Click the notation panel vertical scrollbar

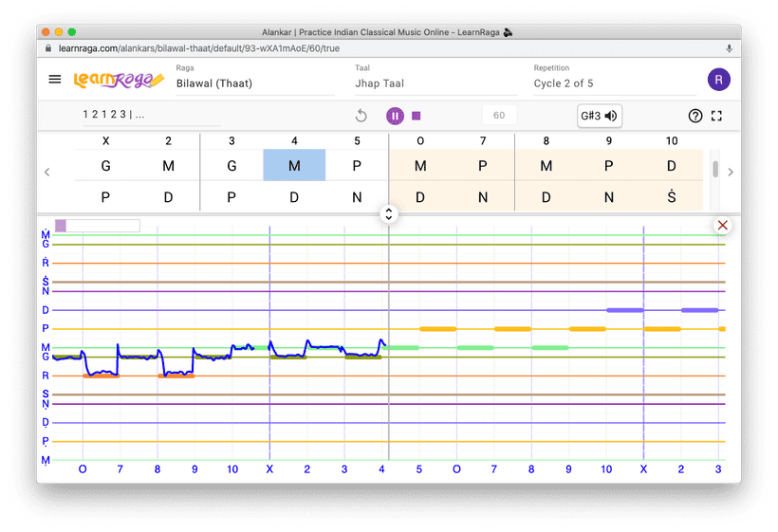pyautogui.click(x=715, y=170)
